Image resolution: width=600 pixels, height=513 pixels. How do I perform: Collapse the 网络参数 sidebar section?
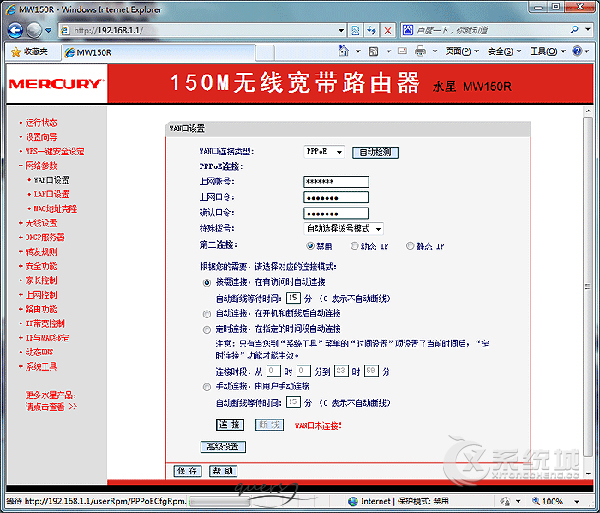tap(41, 166)
